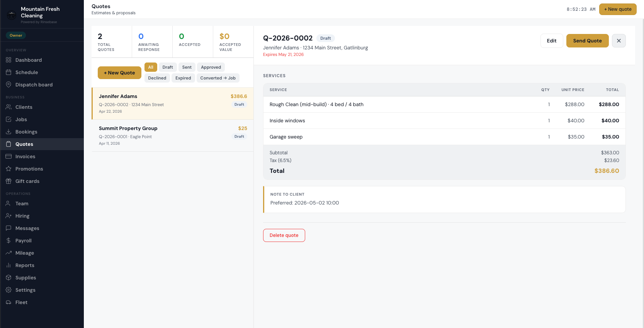Click the Rough Clean service row
644x328 pixels.
click(444, 105)
